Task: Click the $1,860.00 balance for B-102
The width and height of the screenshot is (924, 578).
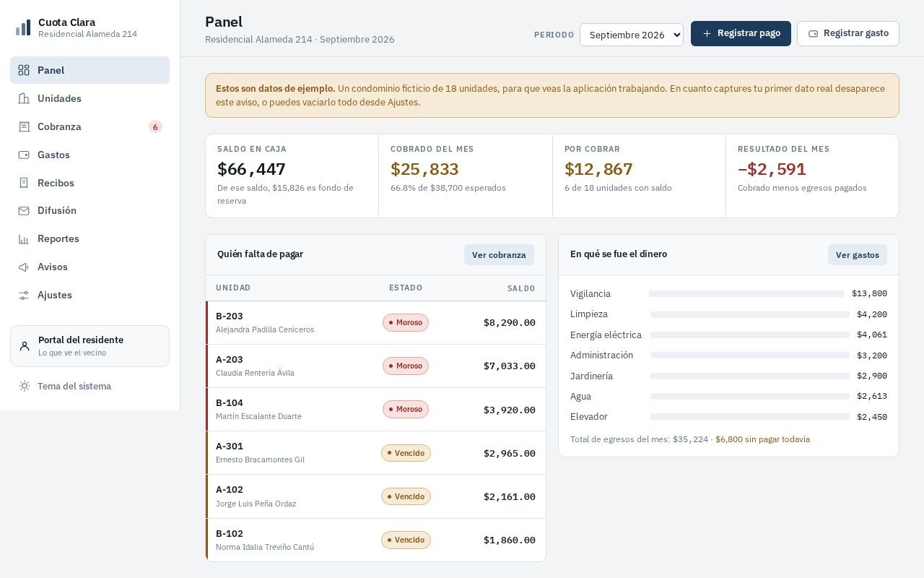Action: (x=510, y=540)
